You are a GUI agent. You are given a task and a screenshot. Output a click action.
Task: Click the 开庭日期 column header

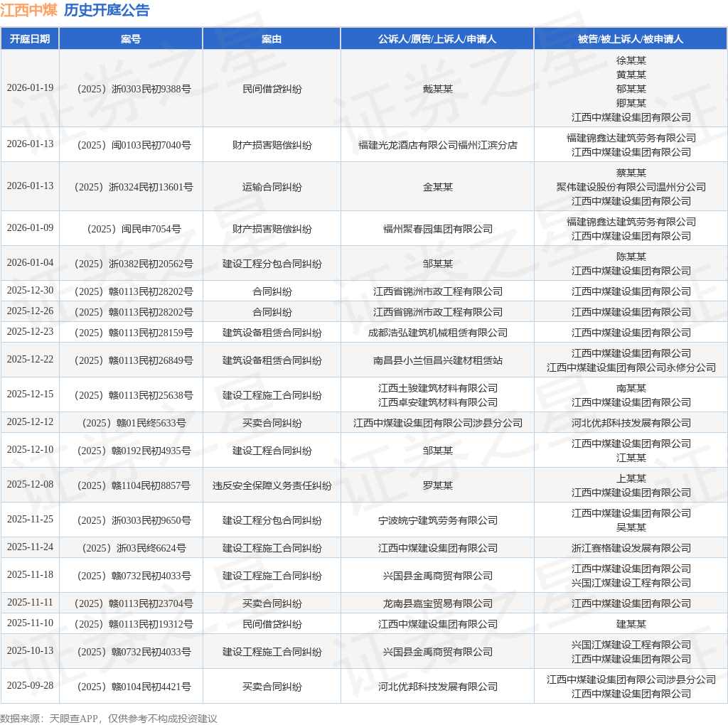(30, 39)
